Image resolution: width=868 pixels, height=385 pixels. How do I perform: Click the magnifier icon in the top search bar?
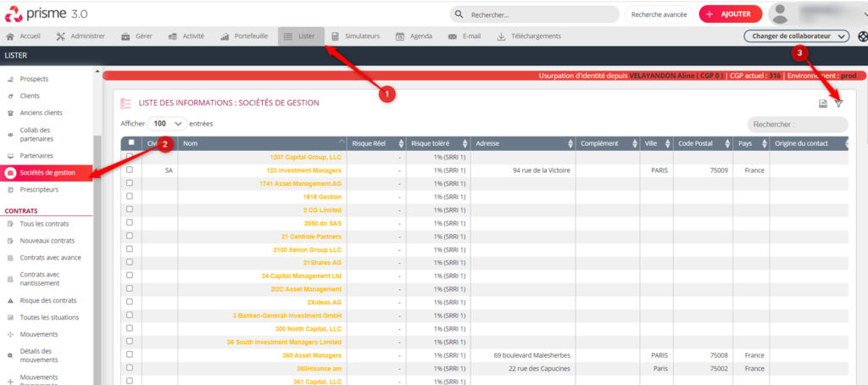pos(459,14)
